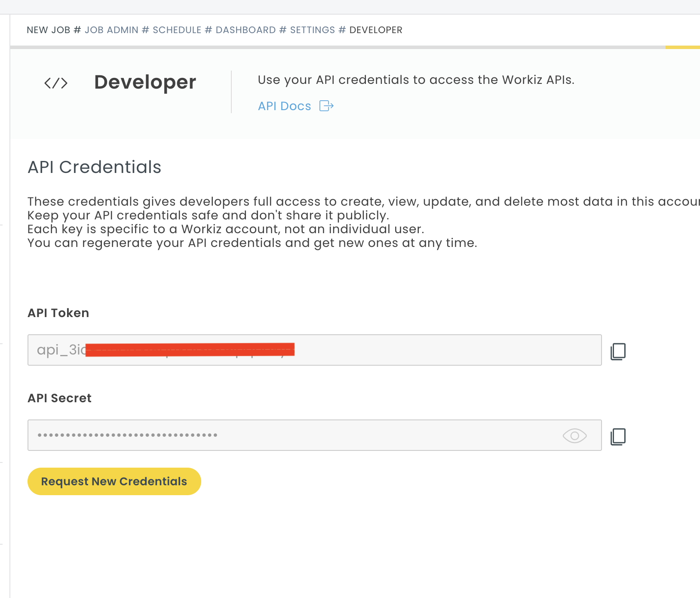Click inside the API Token field
Viewport: 700px width, 598px height.
[x=315, y=350]
